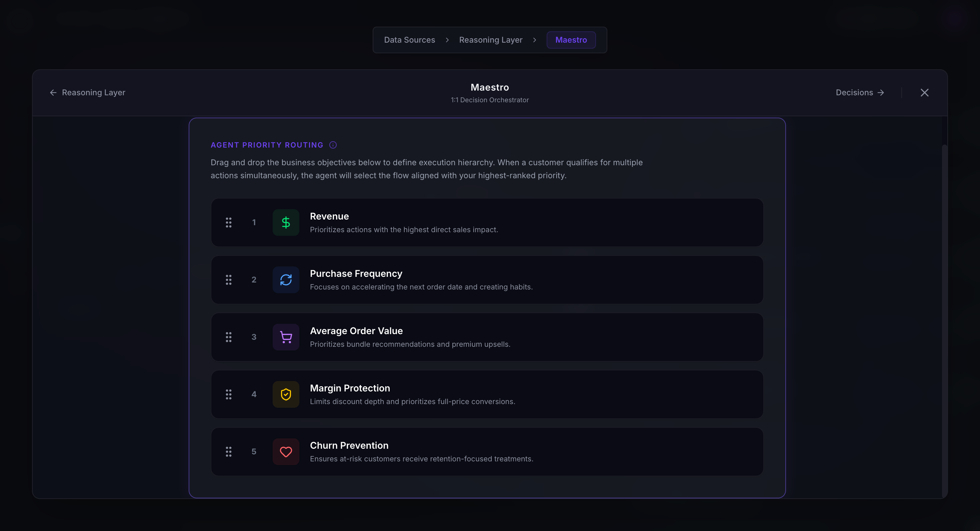
Task: Click the drag handle for Churn Prevention
Action: pyautogui.click(x=229, y=452)
